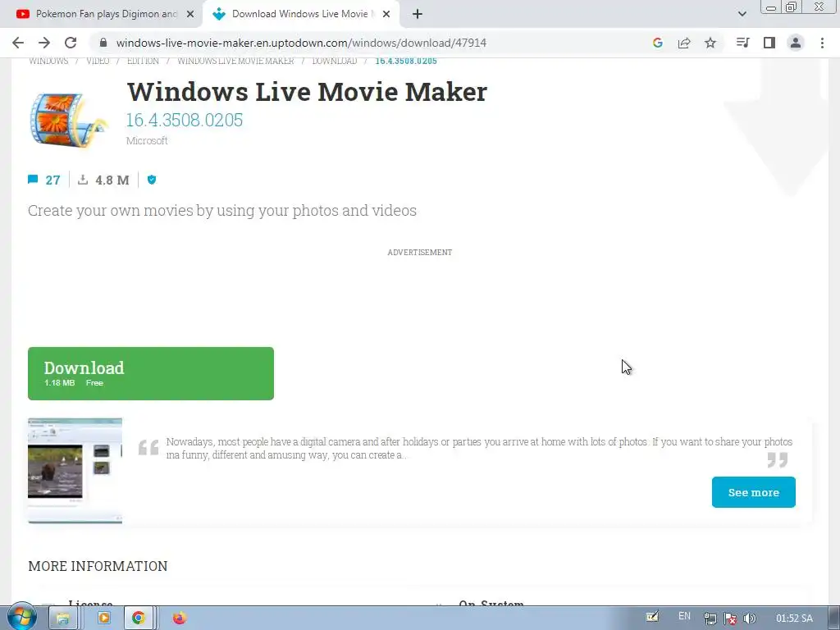Viewport: 840px width, 630px height.
Task: Reload the current page
Action: (71, 43)
